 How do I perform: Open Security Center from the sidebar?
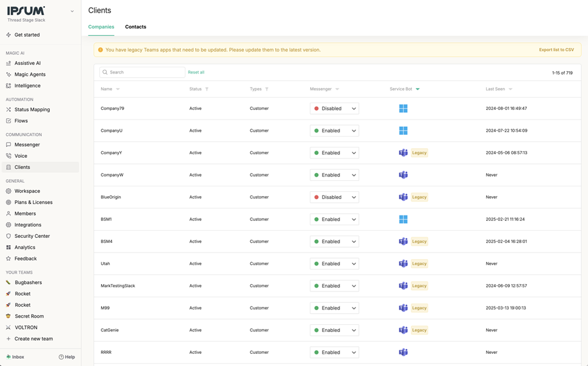(32, 236)
